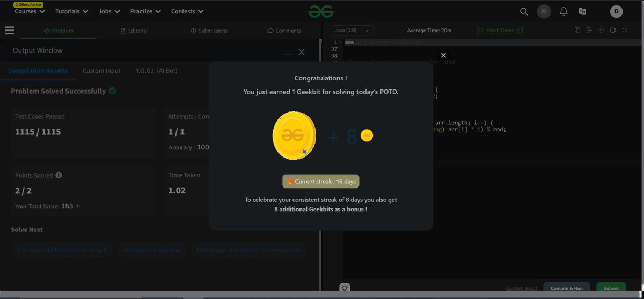Expand the Tutorials dropdown menu

click(x=72, y=11)
